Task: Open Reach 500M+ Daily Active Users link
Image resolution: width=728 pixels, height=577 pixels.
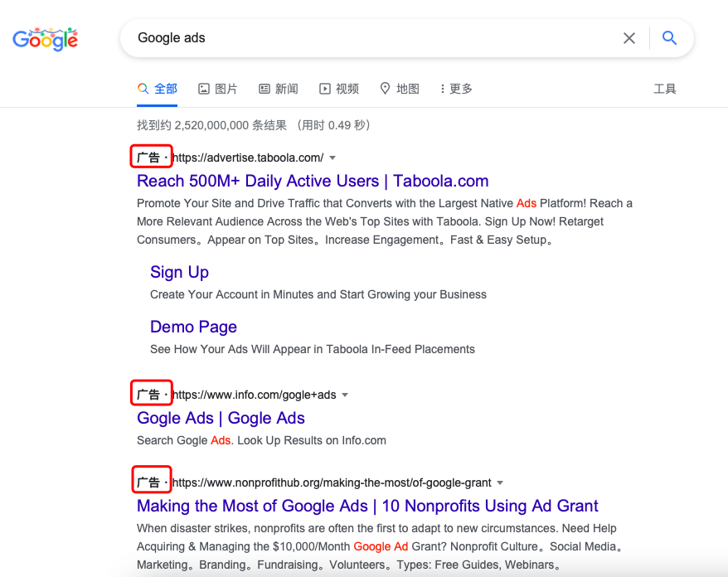Action: 313,181
